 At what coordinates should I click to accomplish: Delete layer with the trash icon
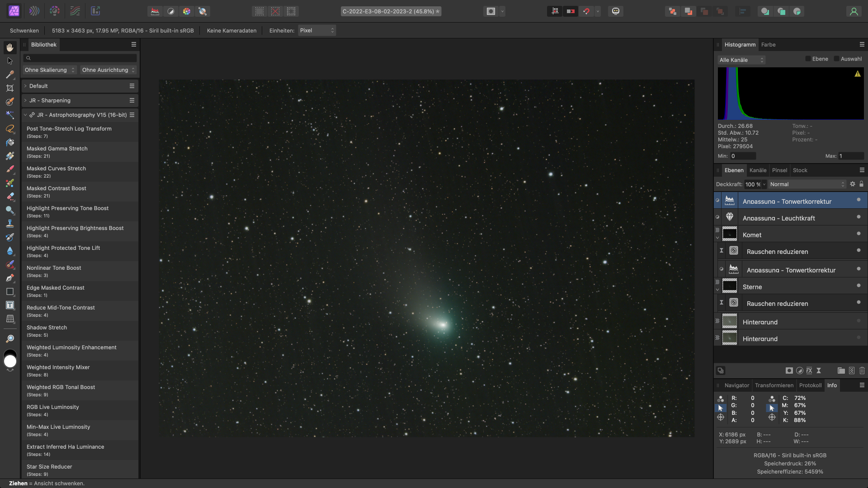click(862, 371)
